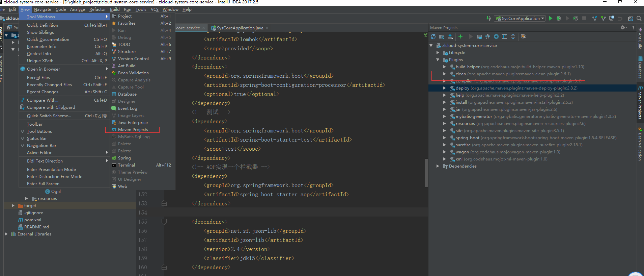Click Show Dependencies icon in Maven toolbar

[505, 36]
